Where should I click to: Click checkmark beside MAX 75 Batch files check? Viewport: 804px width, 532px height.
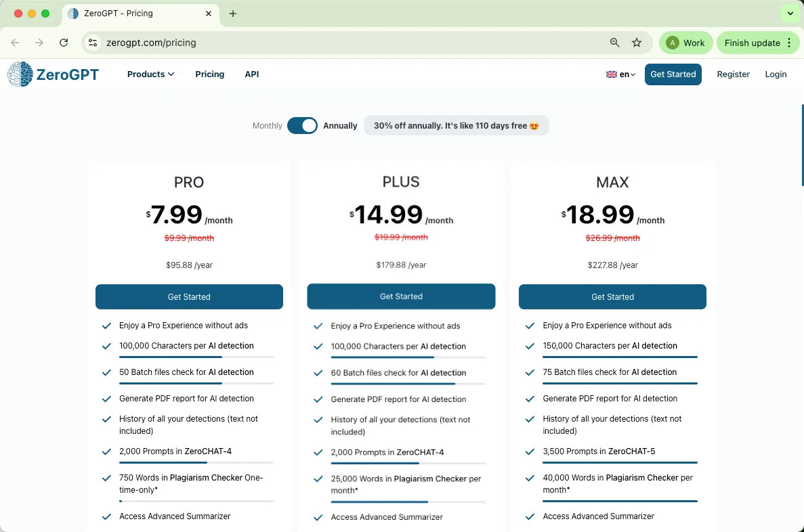[530, 372]
